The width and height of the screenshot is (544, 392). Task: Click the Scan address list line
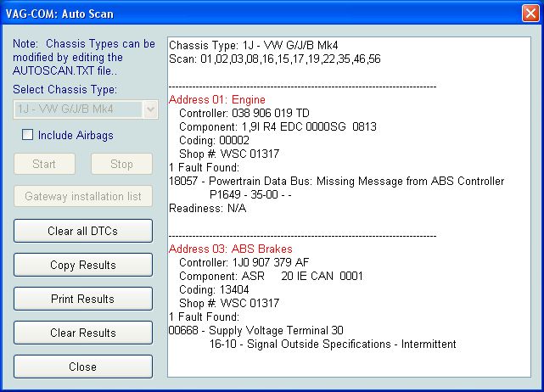pos(274,59)
